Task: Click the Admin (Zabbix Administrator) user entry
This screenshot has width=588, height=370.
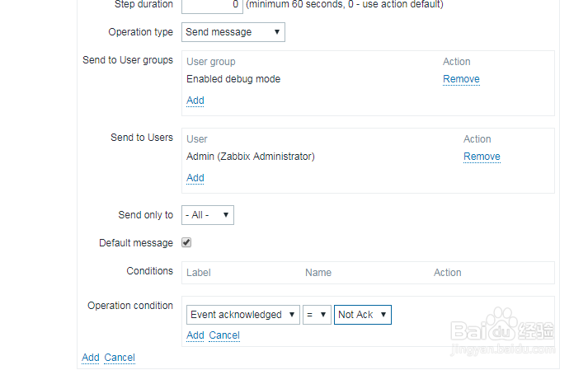Action: 251,157
